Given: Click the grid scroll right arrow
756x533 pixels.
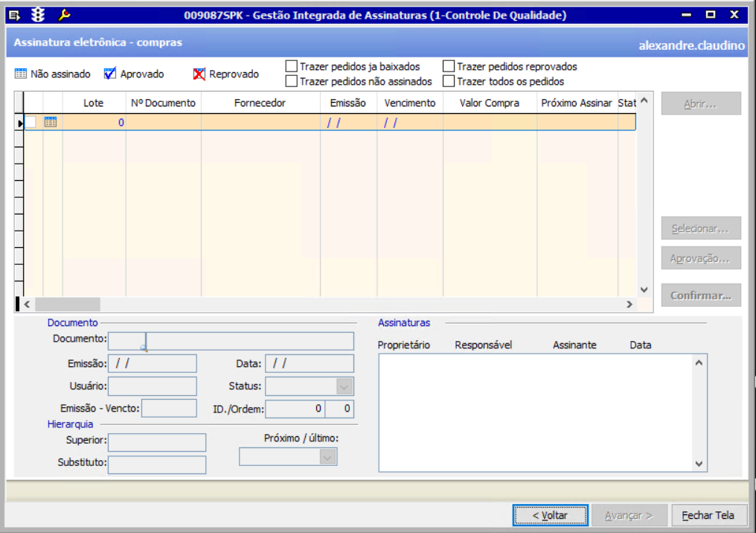Looking at the screenshot, I should [630, 304].
